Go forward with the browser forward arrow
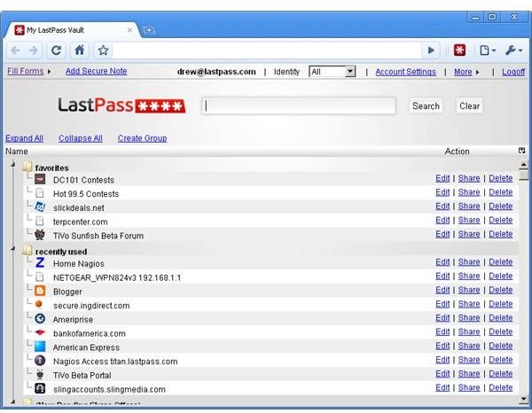The width and height of the screenshot is (532, 413). [x=34, y=51]
